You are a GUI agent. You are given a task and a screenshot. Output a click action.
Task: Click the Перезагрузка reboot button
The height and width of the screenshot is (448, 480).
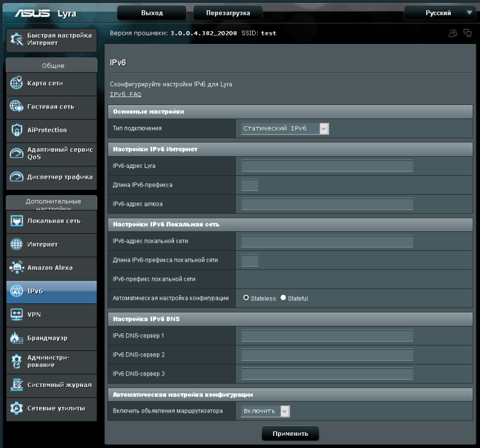click(x=228, y=13)
